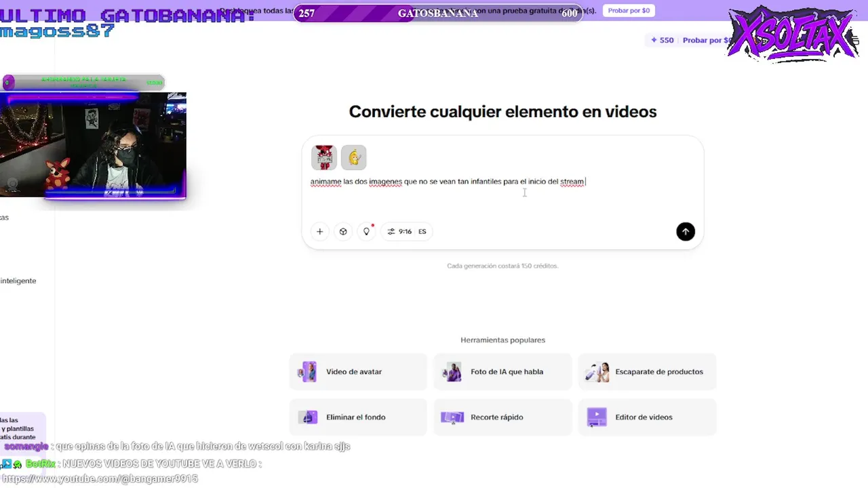Submit prompt with the black arrow button

tap(685, 231)
